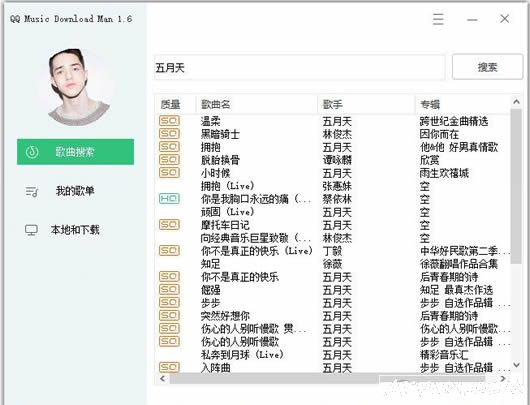This screenshot has height=405, width=530.
Task: Click the SQ badge for 小时候
Action: pyautogui.click(x=169, y=172)
